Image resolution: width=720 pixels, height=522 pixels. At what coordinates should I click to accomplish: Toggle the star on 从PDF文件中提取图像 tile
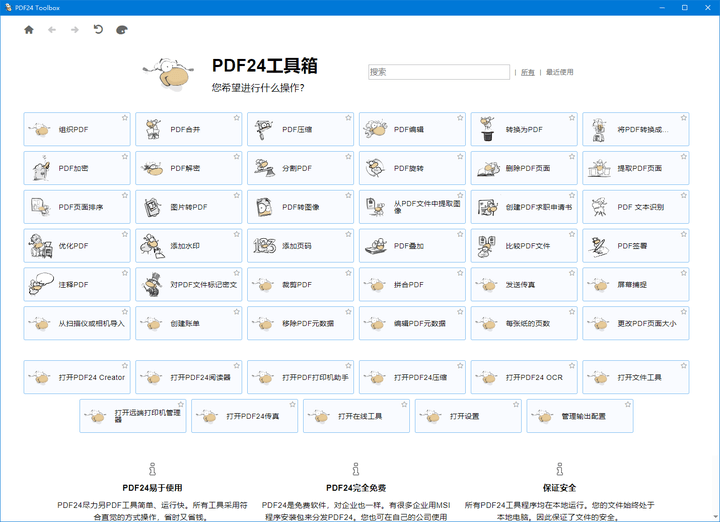[460, 196]
